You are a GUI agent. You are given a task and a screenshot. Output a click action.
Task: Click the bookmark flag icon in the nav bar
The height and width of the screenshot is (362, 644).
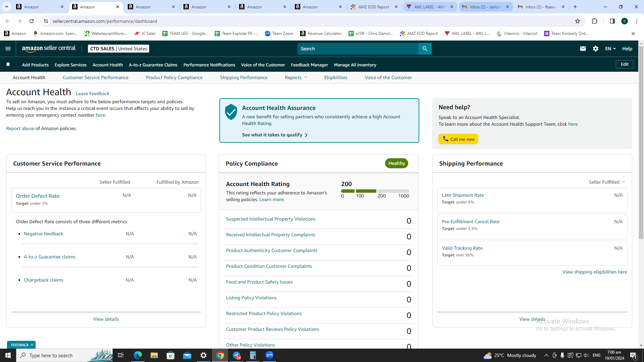(x=8, y=64)
